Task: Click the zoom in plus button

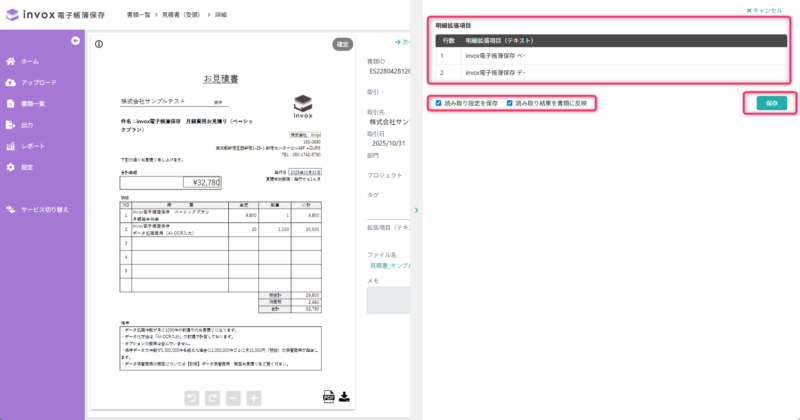Action: 254,398
